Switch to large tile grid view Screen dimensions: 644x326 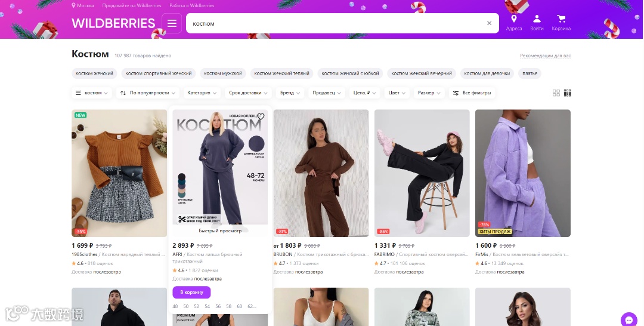(x=556, y=93)
